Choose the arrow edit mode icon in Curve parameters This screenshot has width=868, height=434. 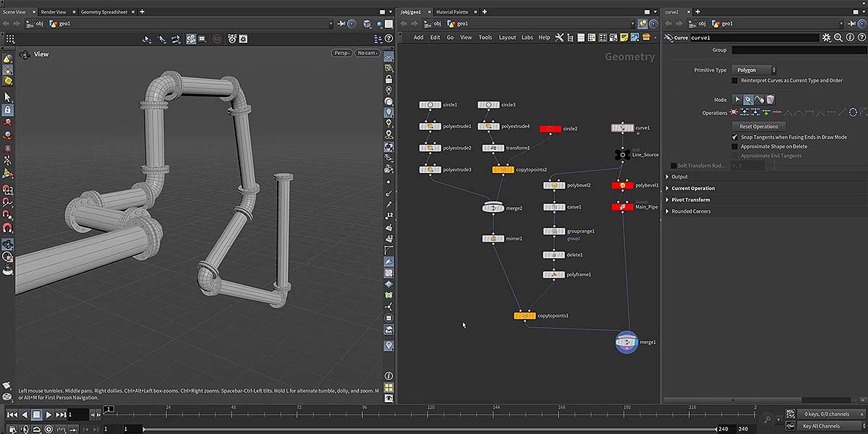pyautogui.click(x=738, y=99)
